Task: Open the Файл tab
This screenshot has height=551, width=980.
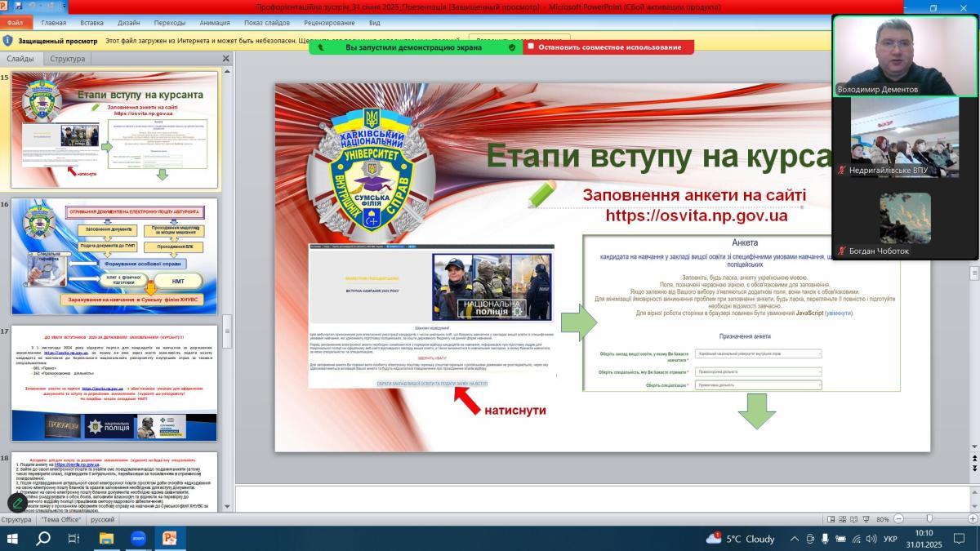Action: pos(16,23)
